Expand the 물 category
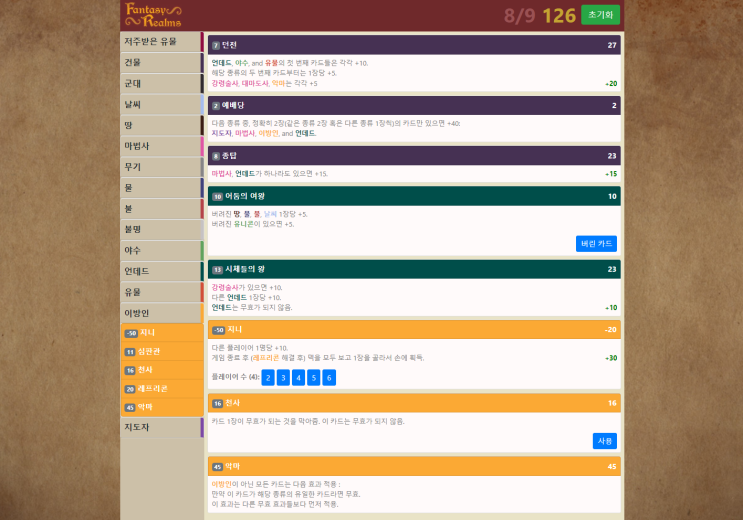The height and width of the screenshot is (520, 743). coord(162,188)
